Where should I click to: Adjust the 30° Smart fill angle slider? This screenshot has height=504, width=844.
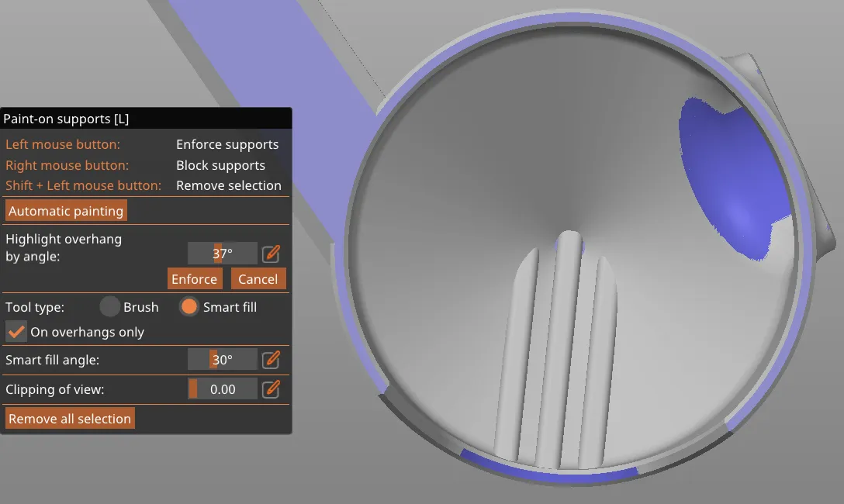pos(223,359)
